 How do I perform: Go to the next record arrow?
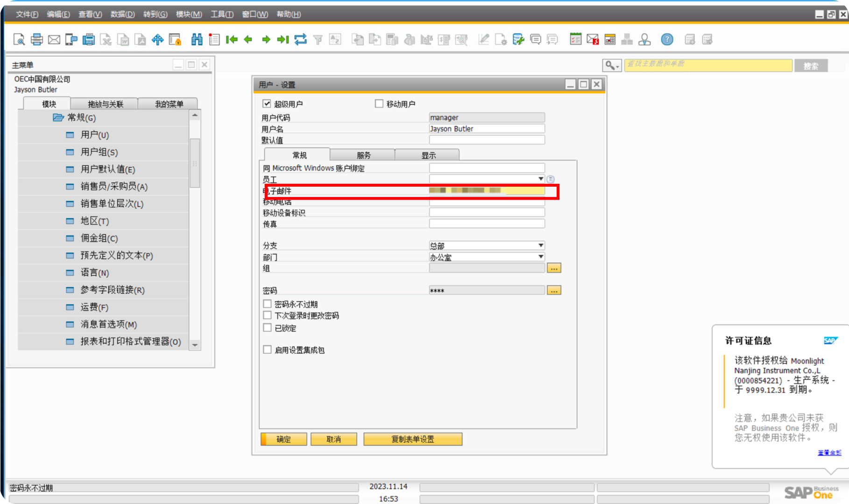pos(266,40)
